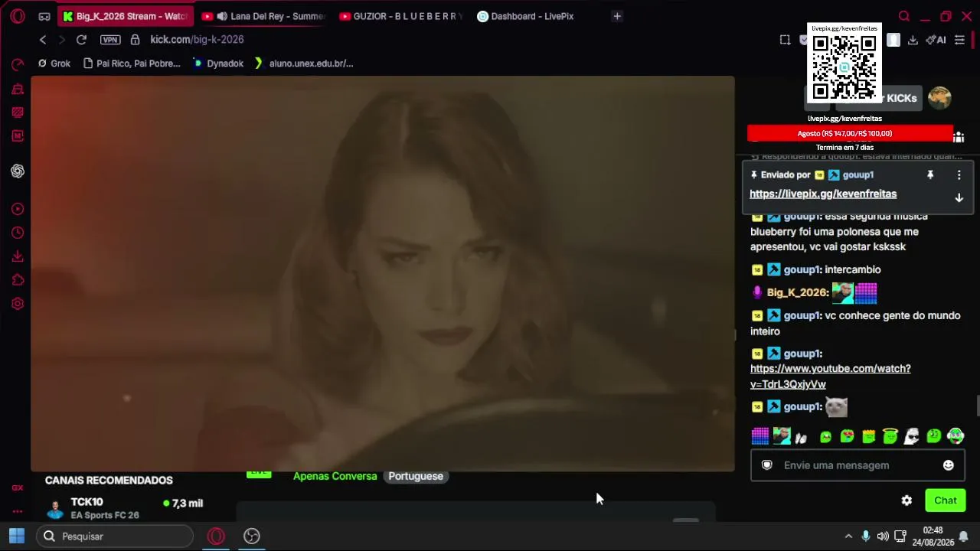Switch to the Big_K_2026 Stream tab
The width and height of the screenshot is (980, 551).
point(126,16)
